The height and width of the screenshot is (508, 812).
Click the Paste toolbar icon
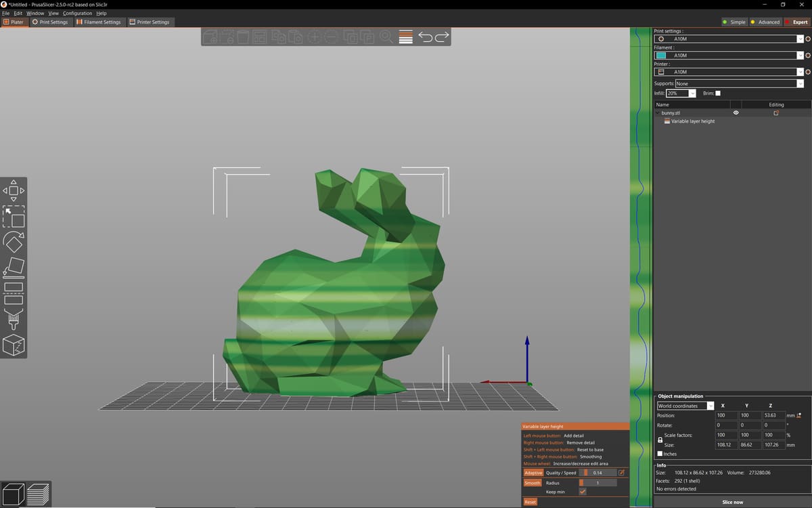pos(294,37)
